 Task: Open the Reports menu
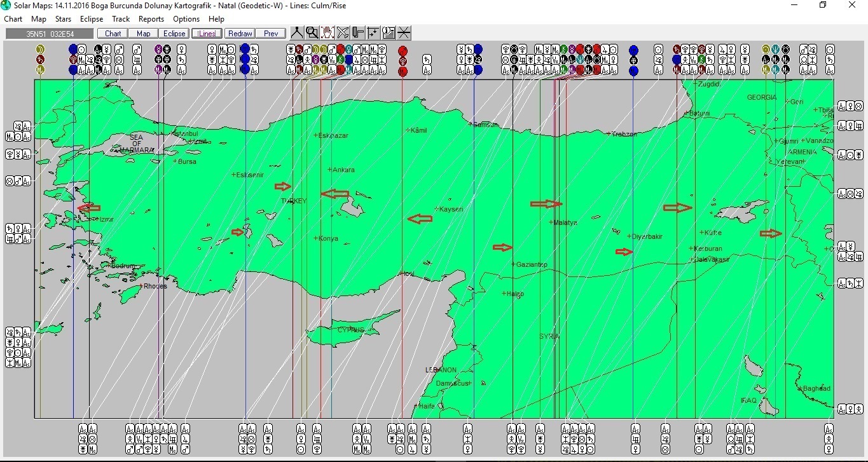[x=151, y=19]
